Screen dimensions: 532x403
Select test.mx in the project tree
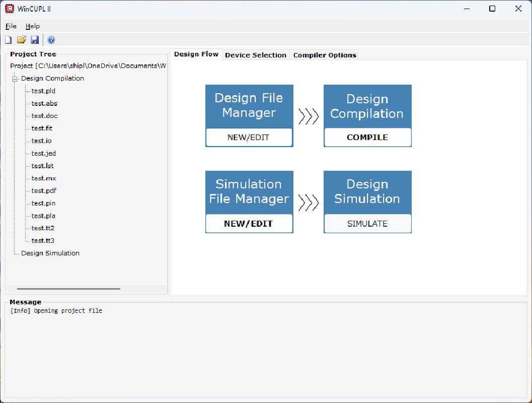[x=44, y=178]
